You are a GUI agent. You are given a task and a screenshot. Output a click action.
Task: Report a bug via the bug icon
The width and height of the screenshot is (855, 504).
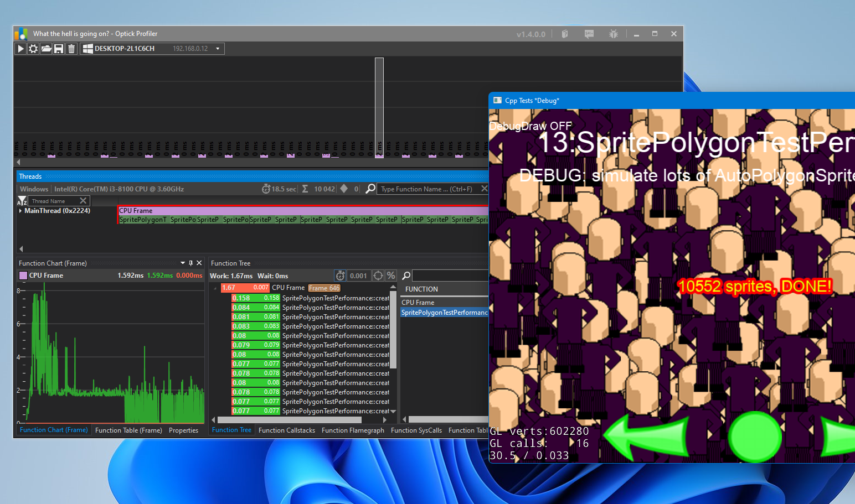613,34
